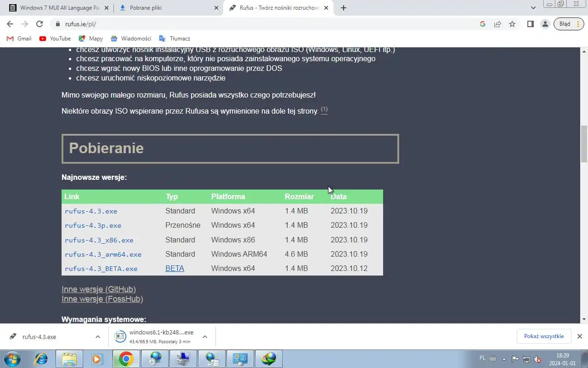Close the Rufus tab
Screen dimensions: 588x368
[x=326, y=8]
